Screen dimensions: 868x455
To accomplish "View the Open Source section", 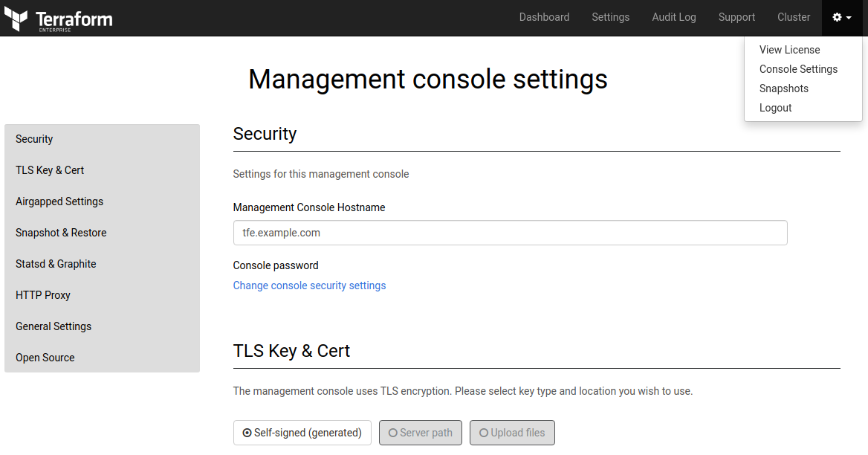I will point(45,358).
